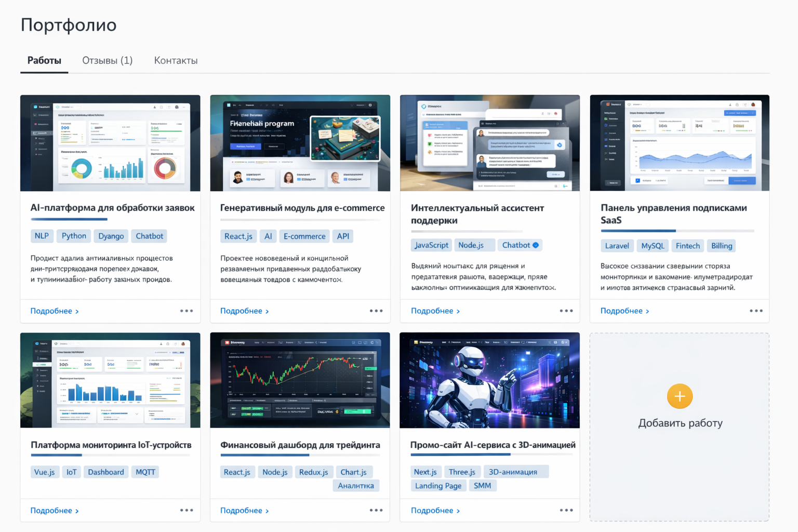Click the Vue.js tag
Viewport: 798px width, 532px height.
click(45, 472)
